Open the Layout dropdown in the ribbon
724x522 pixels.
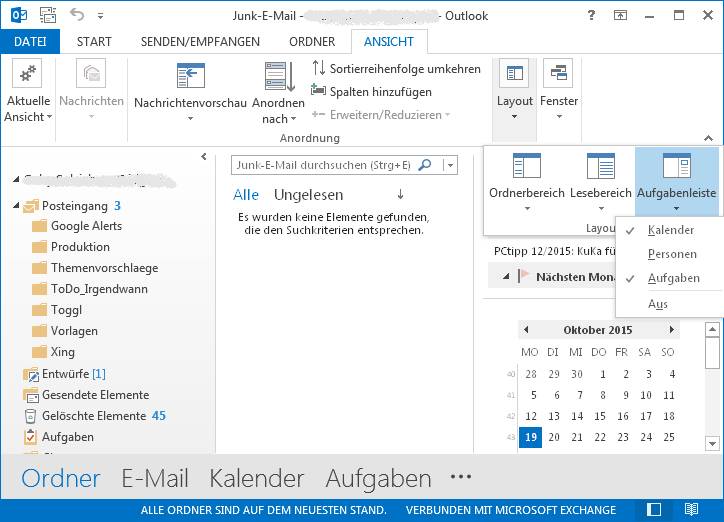click(x=515, y=92)
